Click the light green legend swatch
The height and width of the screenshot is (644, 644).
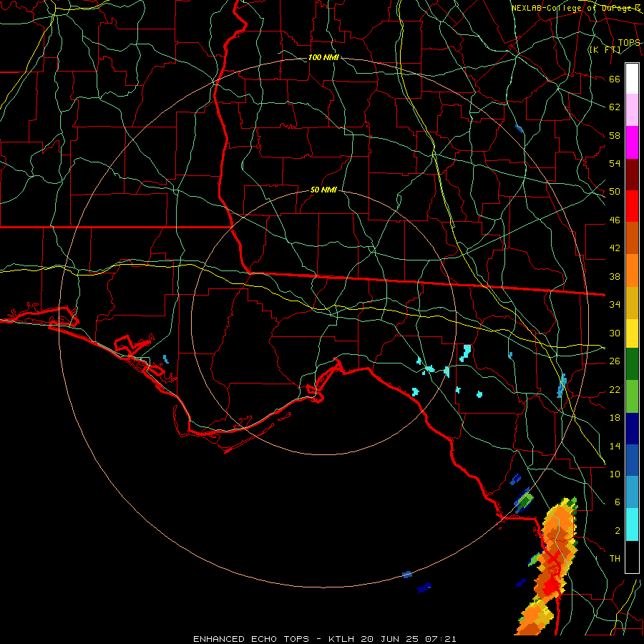point(632,396)
